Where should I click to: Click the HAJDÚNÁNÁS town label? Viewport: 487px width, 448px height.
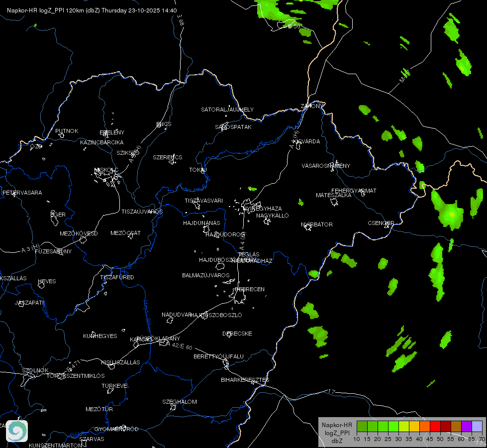201,223
